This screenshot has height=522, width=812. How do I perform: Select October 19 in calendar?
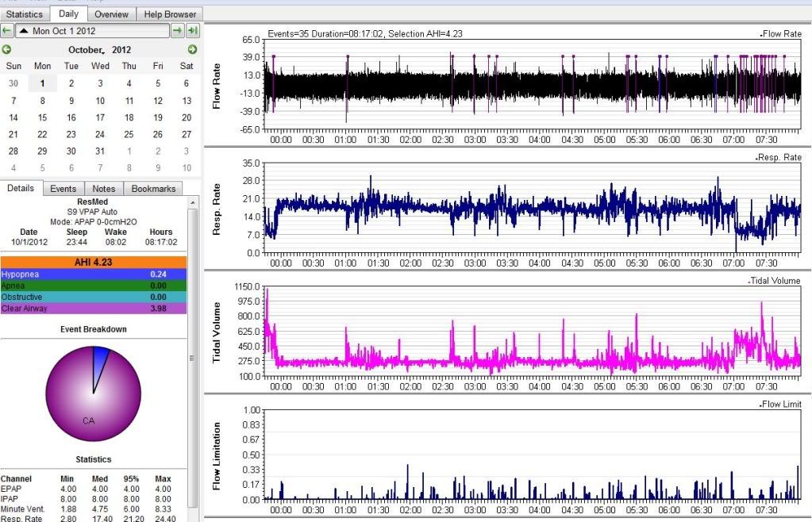tap(158, 117)
